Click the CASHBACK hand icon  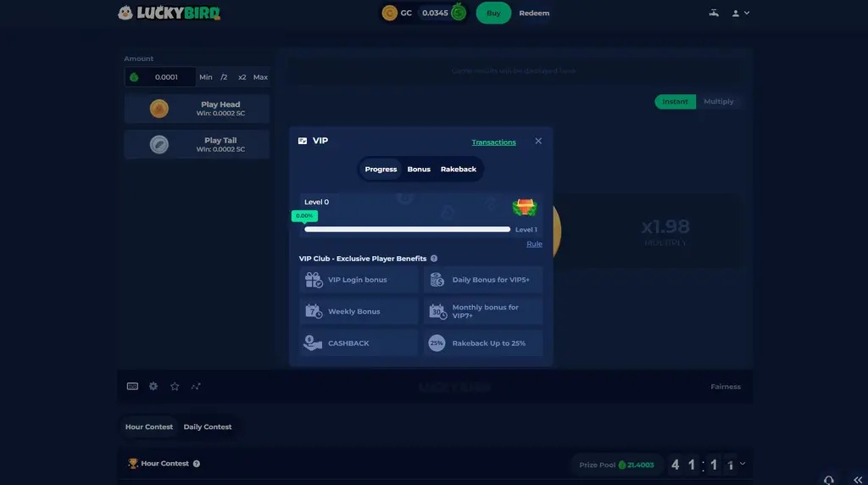pyautogui.click(x=313, y=343)
